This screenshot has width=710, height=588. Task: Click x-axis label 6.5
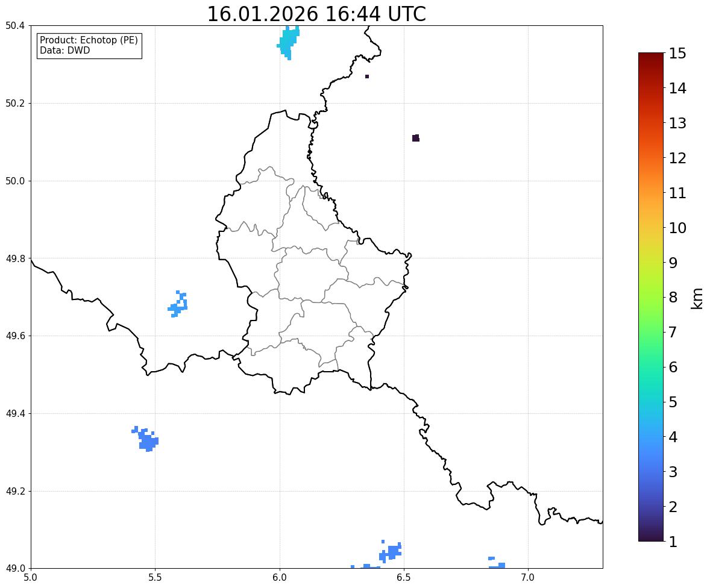(x=404, y=578)
